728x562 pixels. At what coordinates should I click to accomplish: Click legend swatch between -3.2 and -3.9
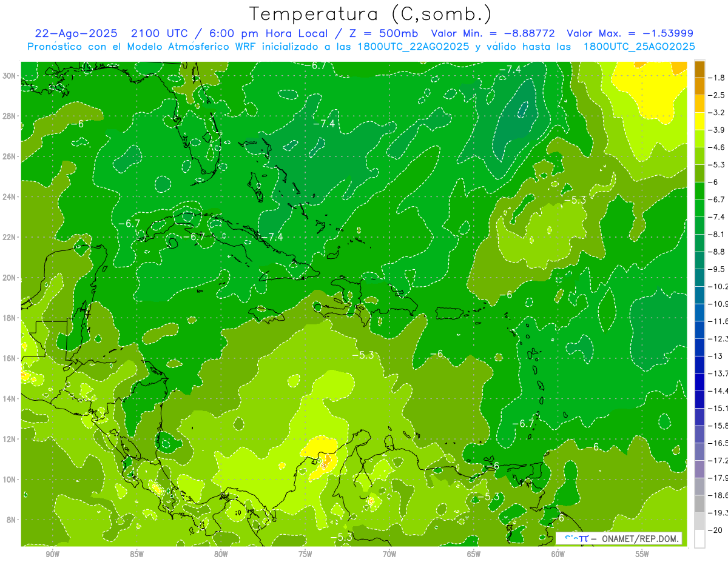(x=699, y=121)
